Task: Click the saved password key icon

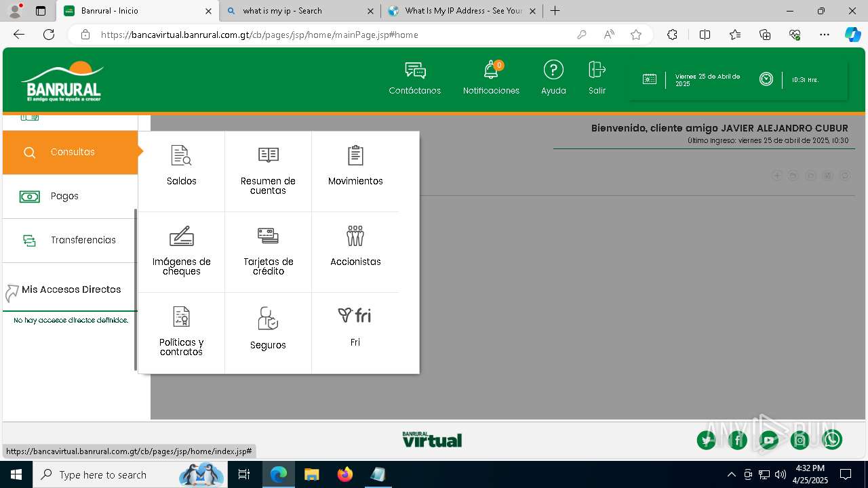Action: click(581, 35)
